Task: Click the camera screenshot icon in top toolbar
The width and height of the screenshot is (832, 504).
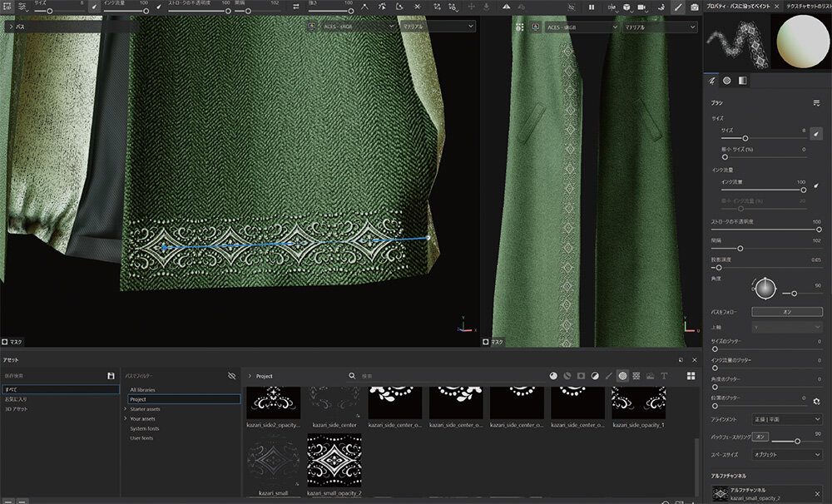Action: [694, 7]
